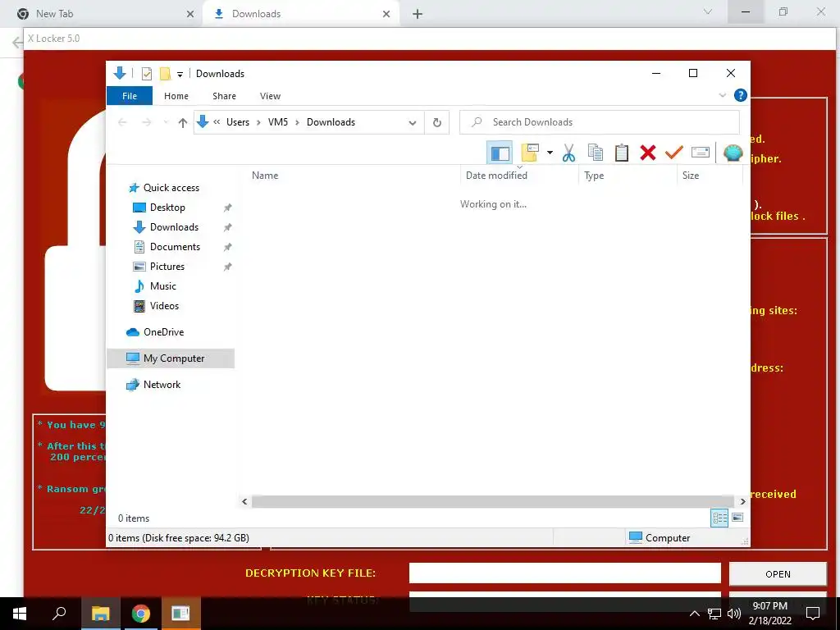This screenshot has width=840, height=630.
Task: Click horizontal scrollbar left arrow
Action: tap(244, 501)
